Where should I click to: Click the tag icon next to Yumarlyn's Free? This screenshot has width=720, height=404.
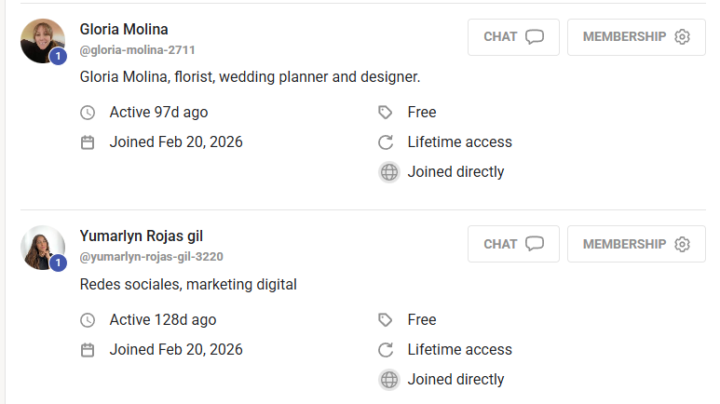pyautogui.click(x=385, y=320)
